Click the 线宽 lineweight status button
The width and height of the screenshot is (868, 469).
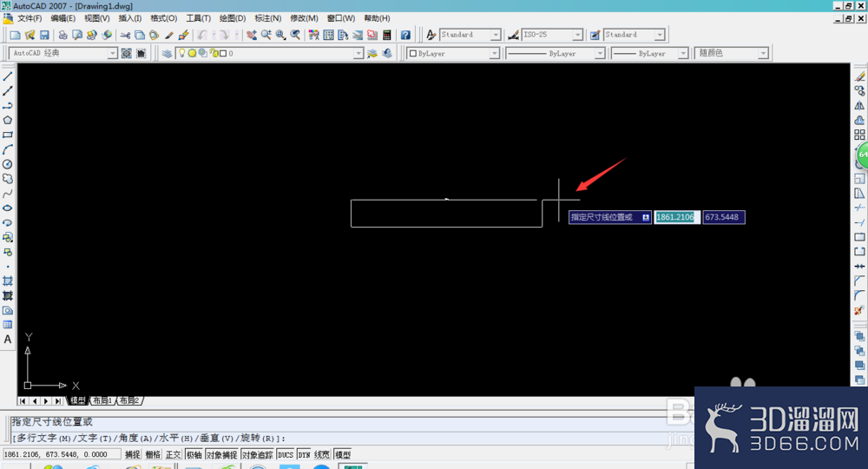[x=322, y=454]
